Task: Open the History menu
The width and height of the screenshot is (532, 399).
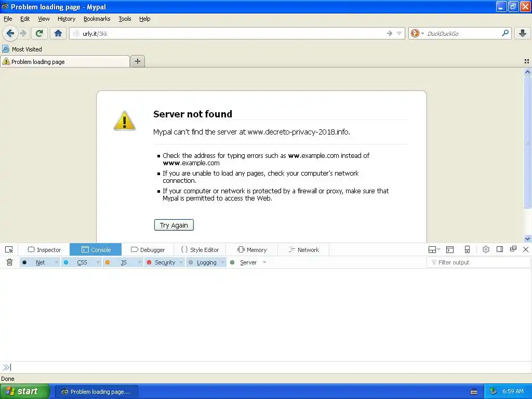Action: [x=66, y=19]
